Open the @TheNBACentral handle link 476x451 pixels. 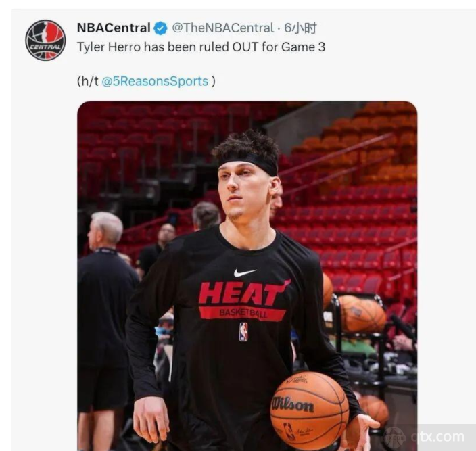223,28
